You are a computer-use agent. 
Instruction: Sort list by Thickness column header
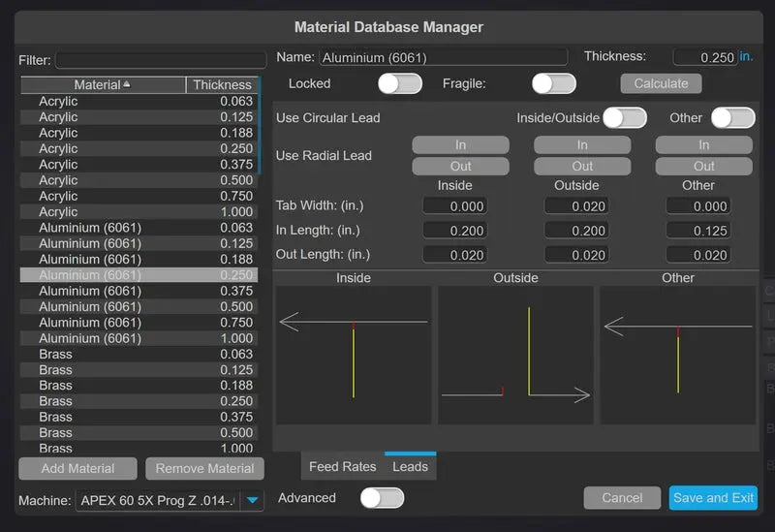point(222,85)
